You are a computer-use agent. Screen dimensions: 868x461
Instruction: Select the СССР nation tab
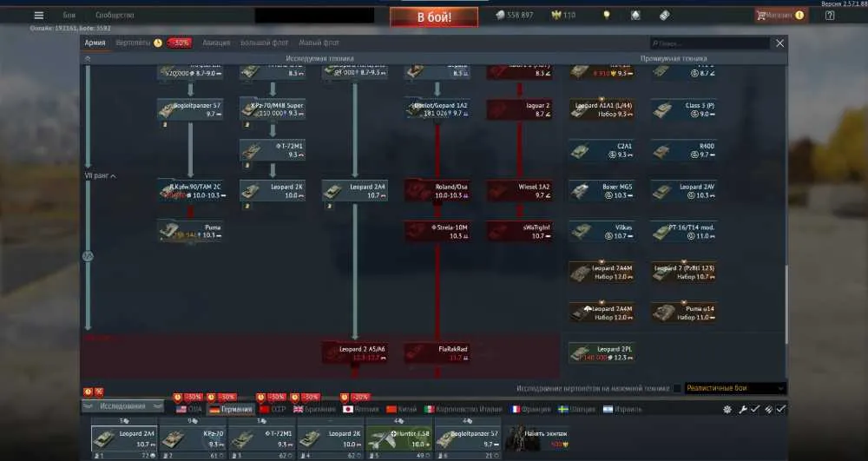pos(273,409)
